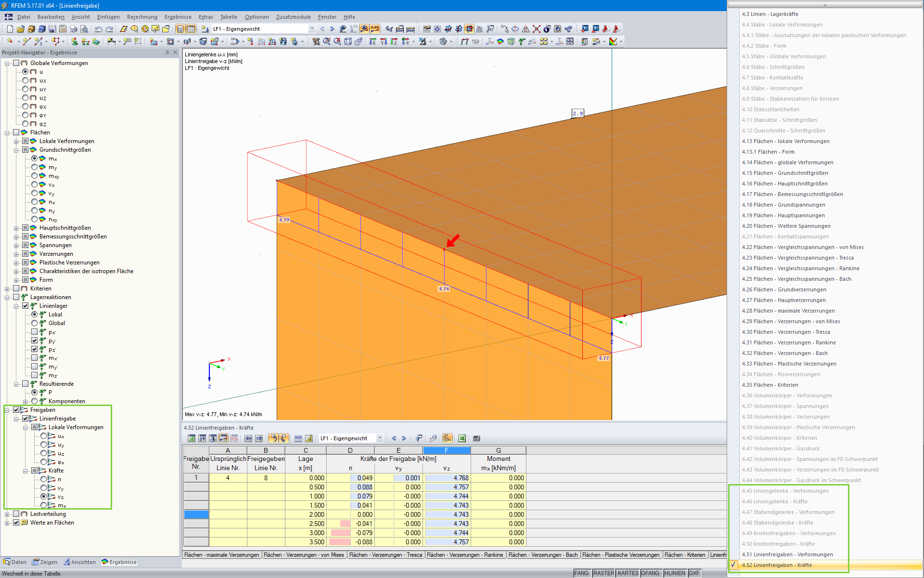Select column F header in the table

(x=446, y=450)
